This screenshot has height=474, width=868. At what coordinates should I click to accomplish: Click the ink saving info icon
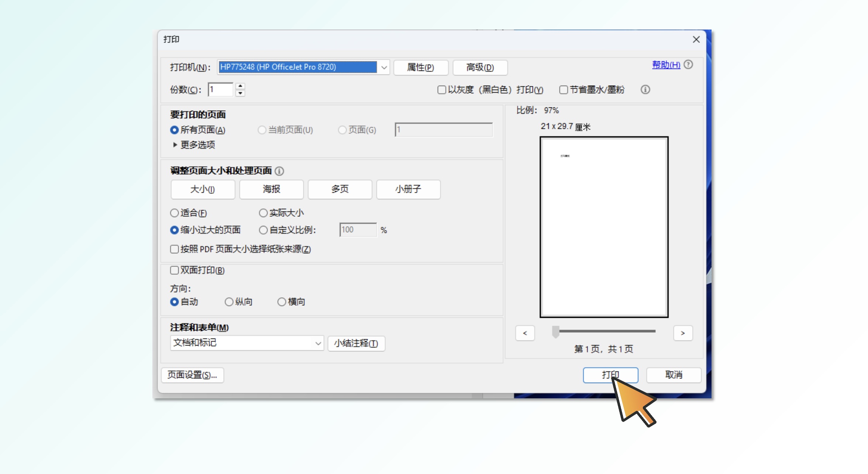(x=645, y=90)
